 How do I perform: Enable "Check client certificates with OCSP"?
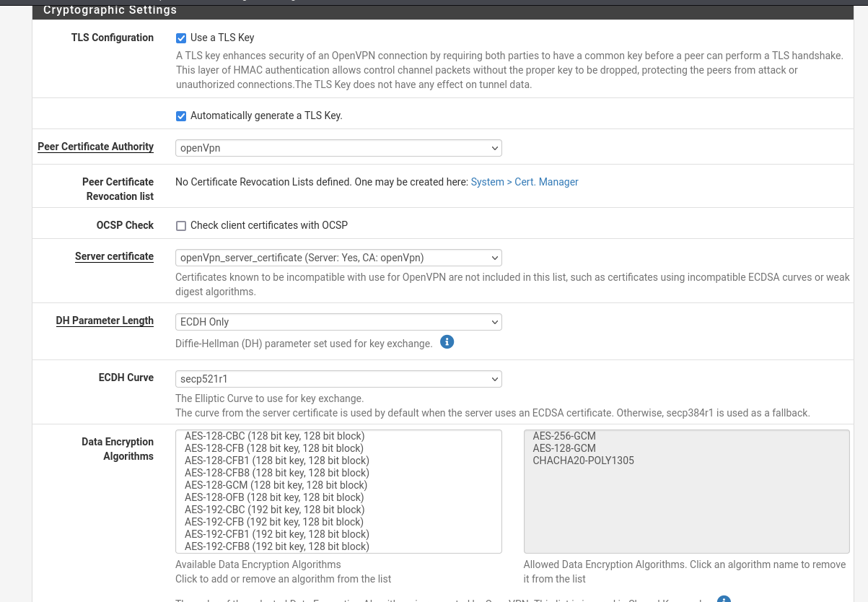coord(181,225)
